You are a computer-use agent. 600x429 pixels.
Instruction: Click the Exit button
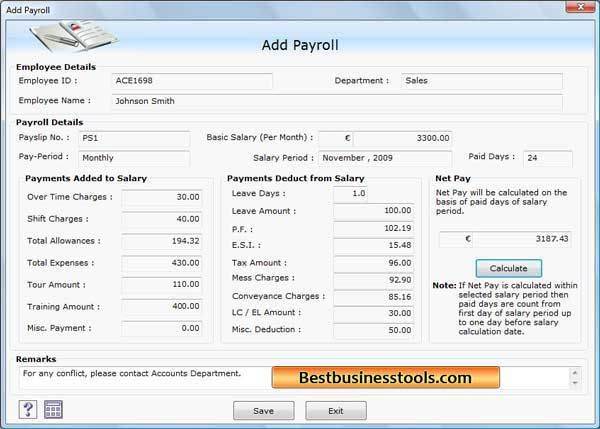(336, 411)
